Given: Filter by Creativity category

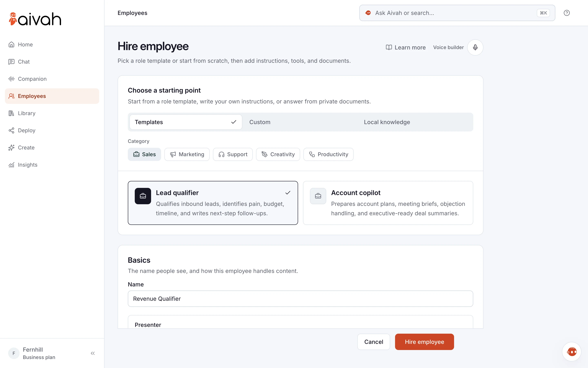Looking at the screenshot, I should click(x=278, y=154).
